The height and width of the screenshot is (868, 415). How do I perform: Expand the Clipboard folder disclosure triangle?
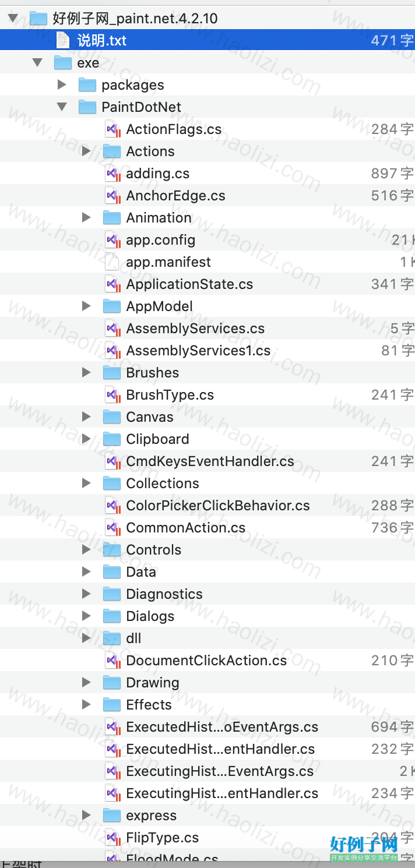(87, 439)
